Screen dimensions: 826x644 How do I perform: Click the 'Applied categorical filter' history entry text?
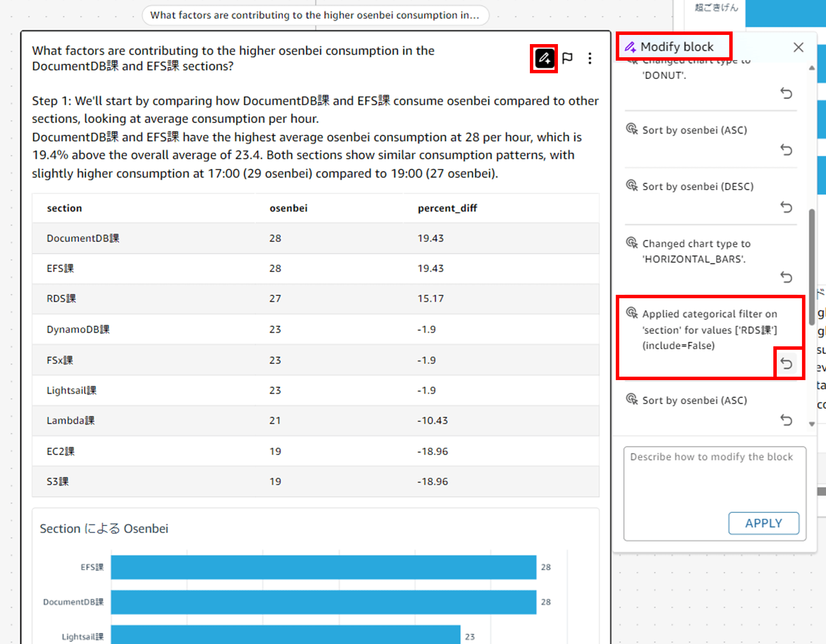click(x=710, y=330)
